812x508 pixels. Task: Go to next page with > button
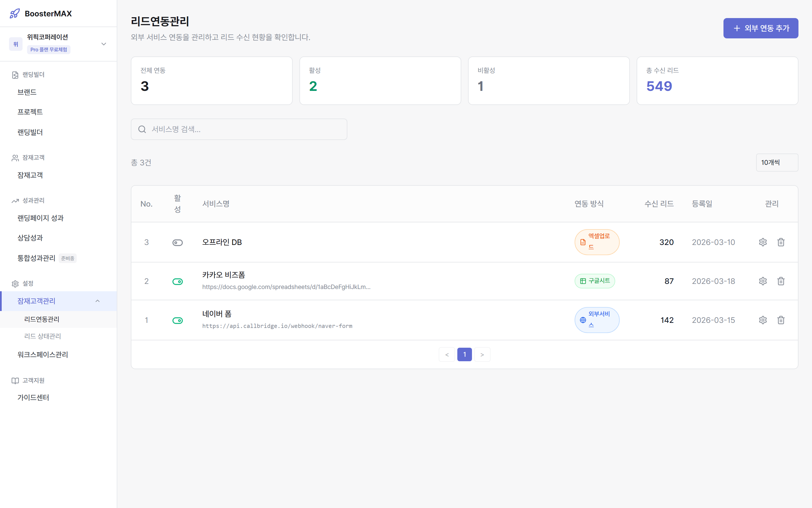(x=482, y=354)
